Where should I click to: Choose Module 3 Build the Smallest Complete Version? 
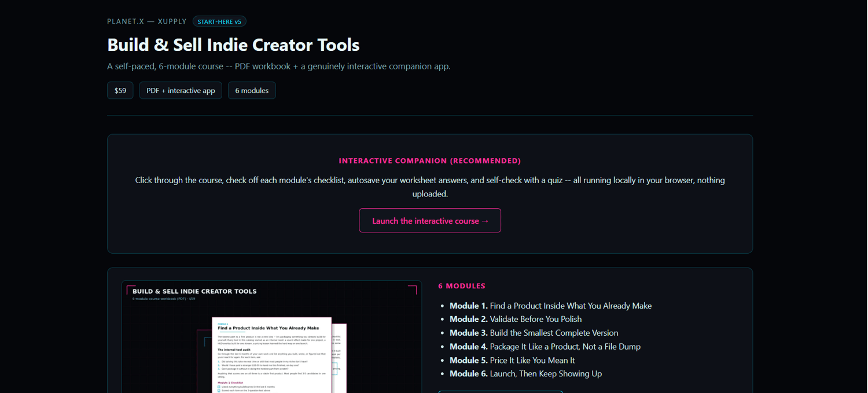click(534, 333)
